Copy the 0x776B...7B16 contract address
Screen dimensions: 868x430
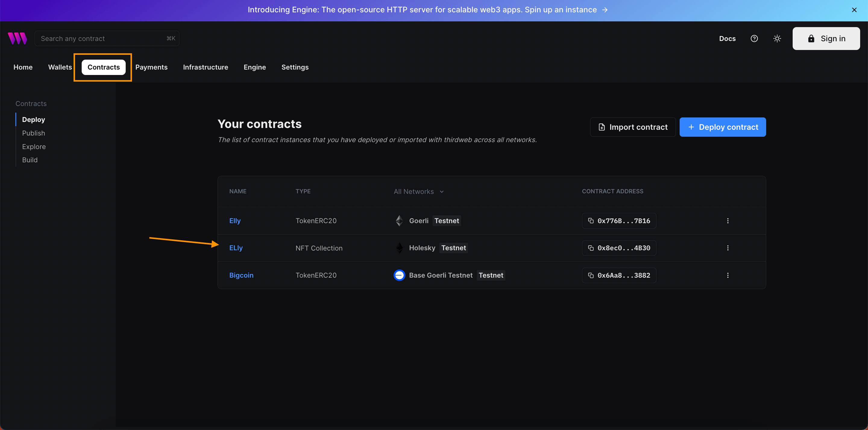pyautogui.click(x=619, y=220)
